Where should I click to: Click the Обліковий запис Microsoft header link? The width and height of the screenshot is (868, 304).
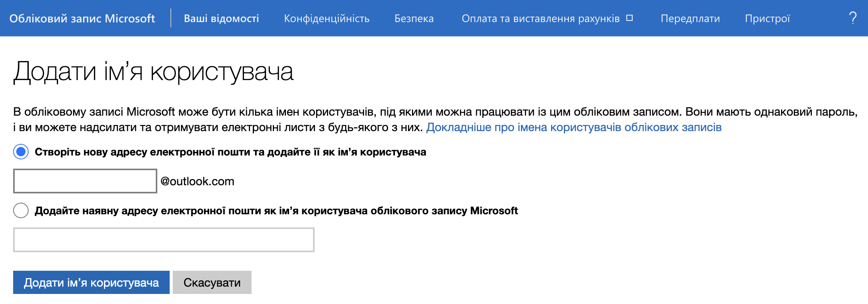82,19
